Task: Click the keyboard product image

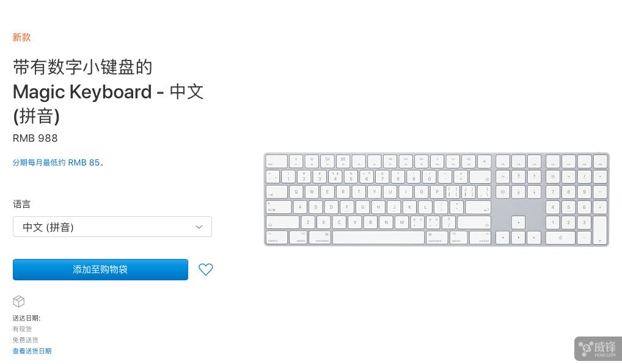Action: pos(436,199)
